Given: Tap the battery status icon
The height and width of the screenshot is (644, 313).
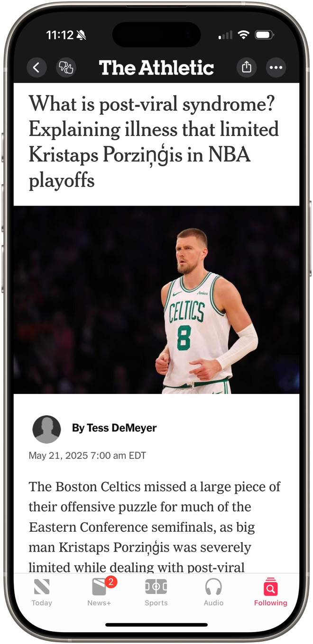Looking at the screenshot, I should coord(264,35).
